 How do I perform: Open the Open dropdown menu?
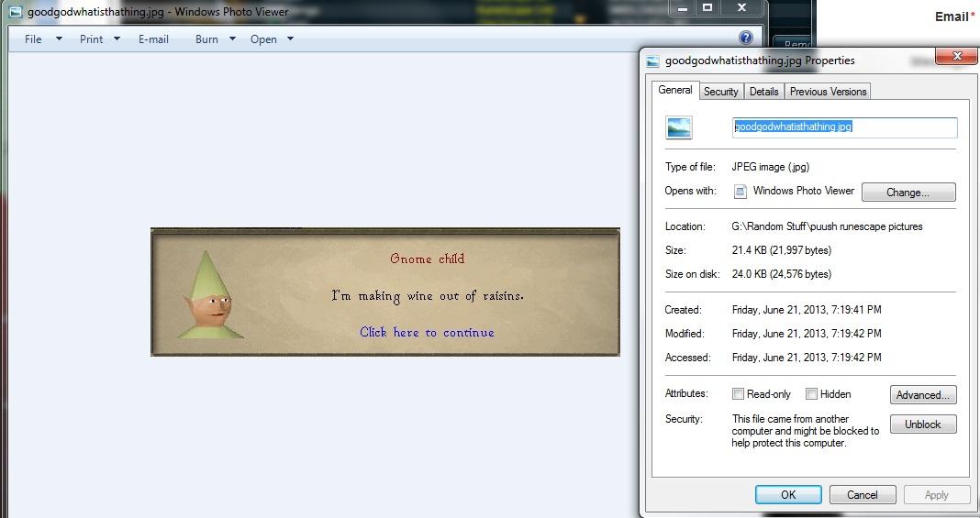click(x=272, y=39)
